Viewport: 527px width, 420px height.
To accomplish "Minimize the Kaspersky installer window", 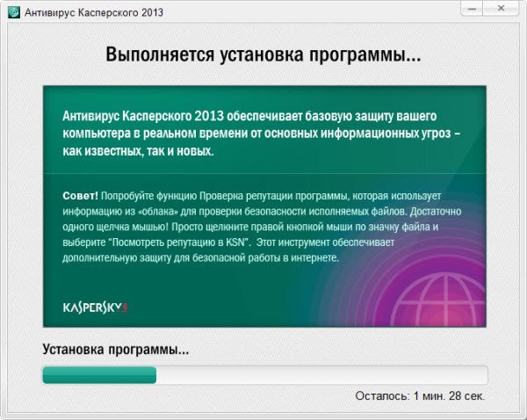I will (472, 9).
